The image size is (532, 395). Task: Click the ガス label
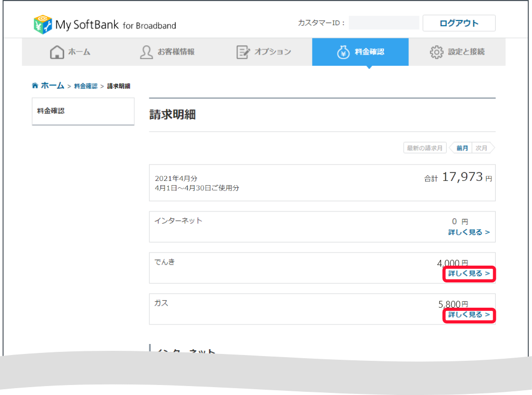(161, 303)
